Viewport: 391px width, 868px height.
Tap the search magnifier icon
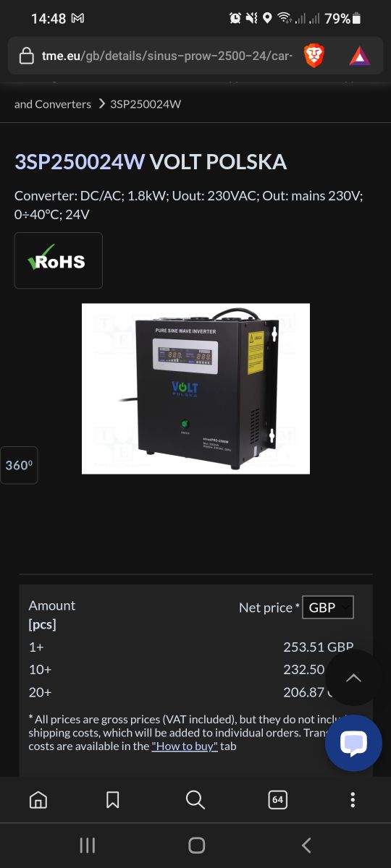point(195,799)
